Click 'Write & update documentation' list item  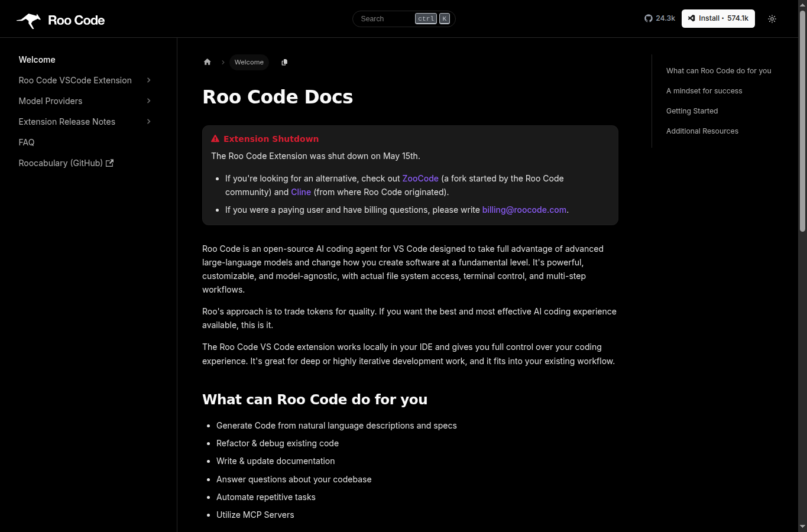tap(276, 461)
